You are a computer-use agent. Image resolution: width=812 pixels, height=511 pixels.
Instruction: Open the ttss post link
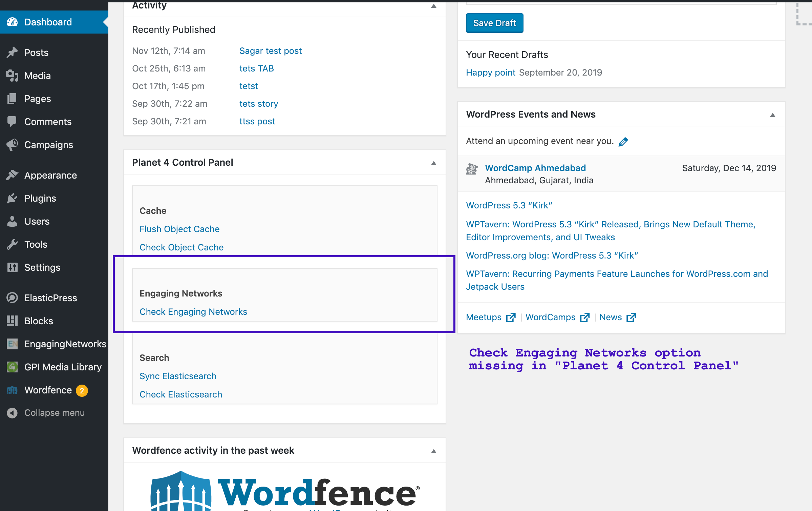(257, 121)
